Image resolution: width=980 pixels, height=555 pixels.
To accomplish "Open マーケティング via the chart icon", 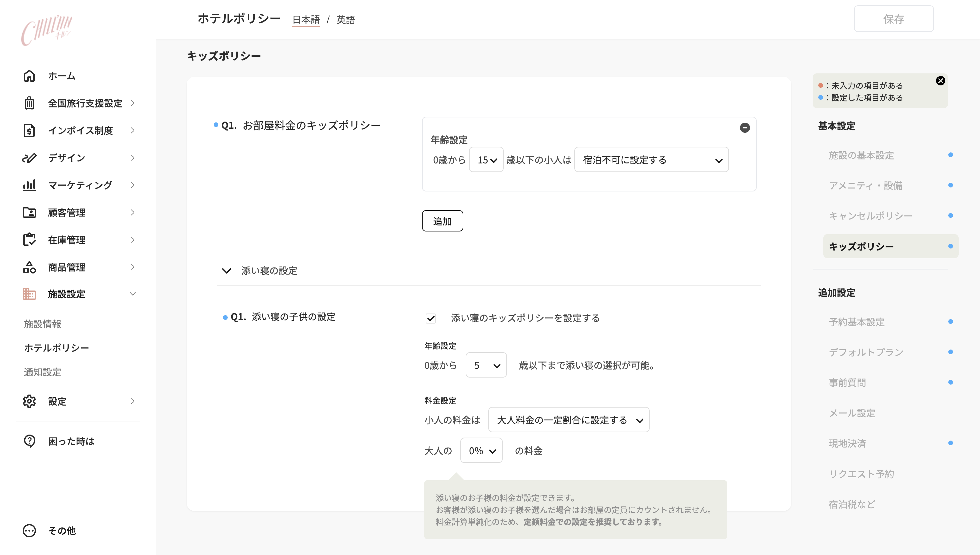I will (29, 185).
